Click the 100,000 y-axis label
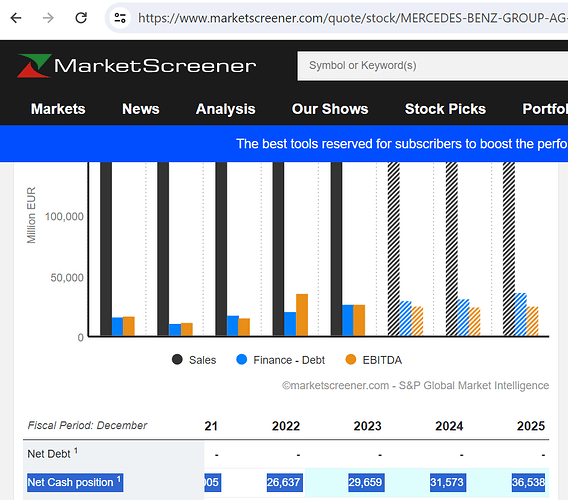Screen dimensions: 568x500 coord(64,217)
